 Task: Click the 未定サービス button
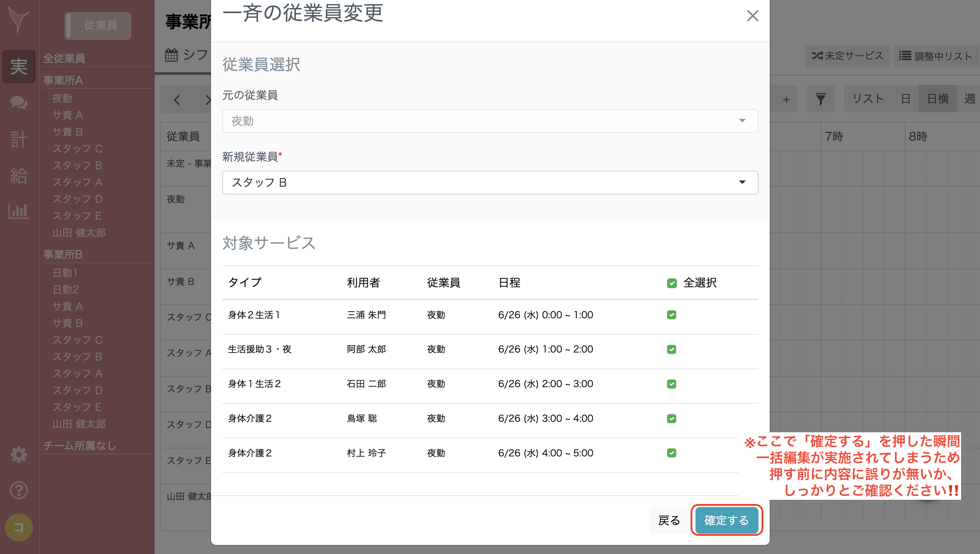click(848, 56)
